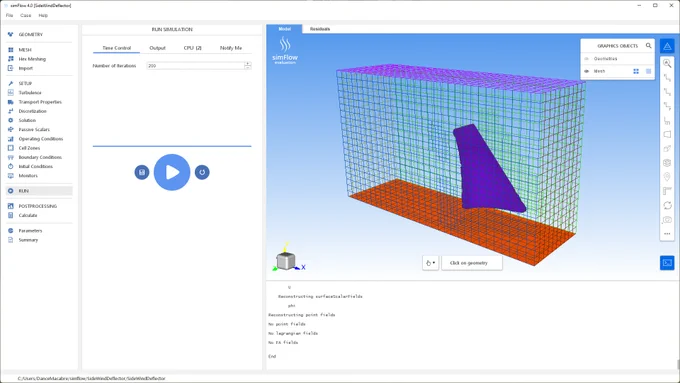The height and width of the screenshot is (383, 680).
Task: Open the File menu
Action: point(9,15)
